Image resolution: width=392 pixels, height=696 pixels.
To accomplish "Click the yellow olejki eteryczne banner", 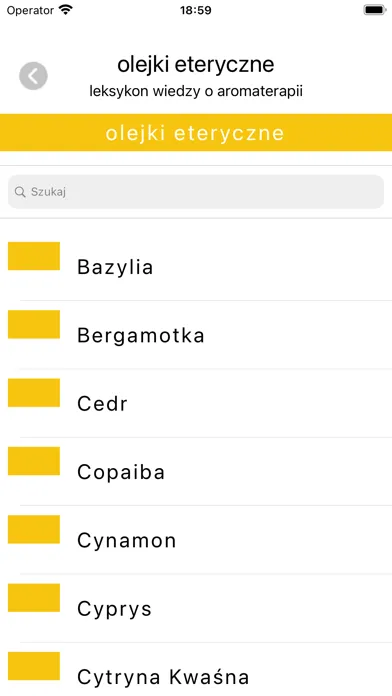I will [196, 133].
